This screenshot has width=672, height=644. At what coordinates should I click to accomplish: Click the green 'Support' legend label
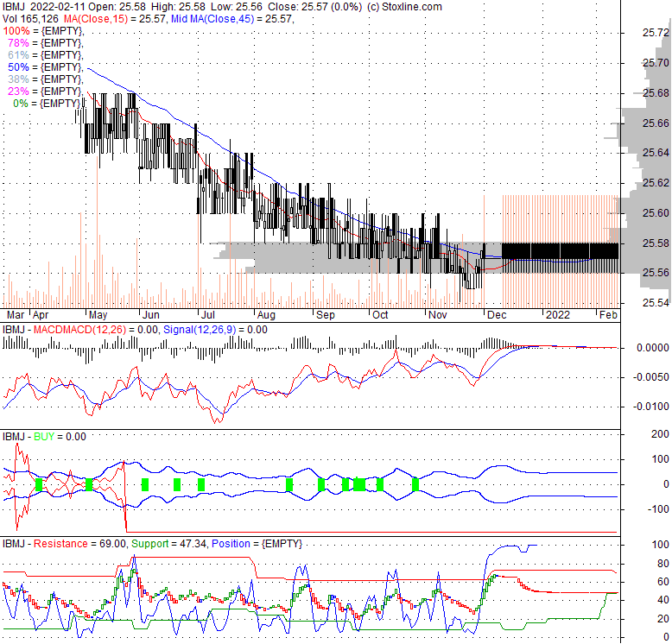point(150,543)
